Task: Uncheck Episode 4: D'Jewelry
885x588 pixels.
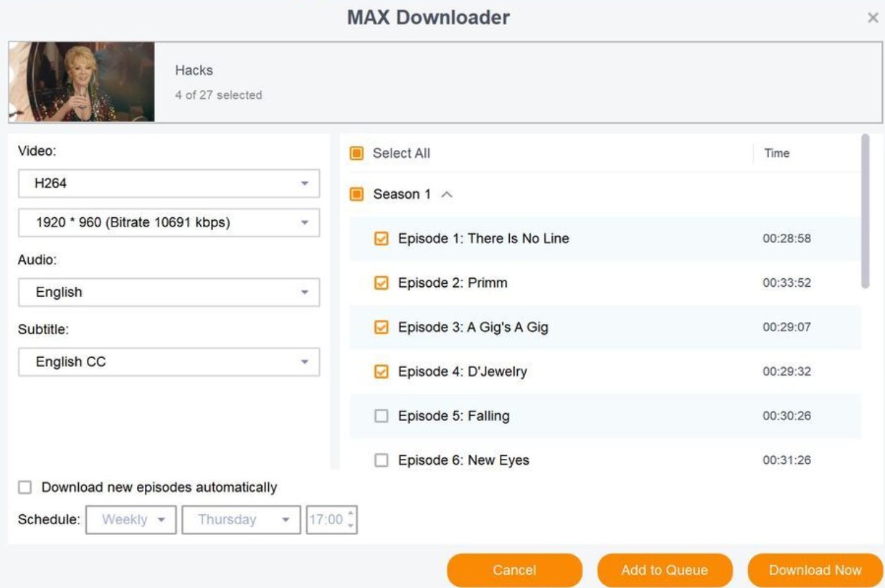Action: point(382,372)
